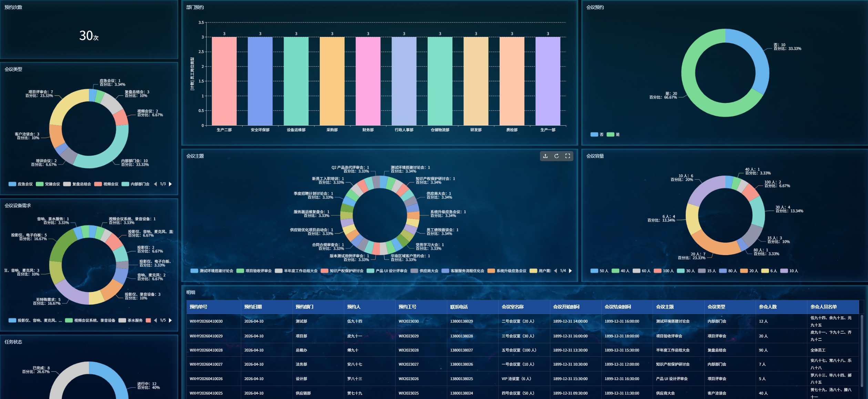Screen dimensions: 868x399
Task: Toggle 60 人 in the 会议容量 legend
Action: tap(642, 271)
